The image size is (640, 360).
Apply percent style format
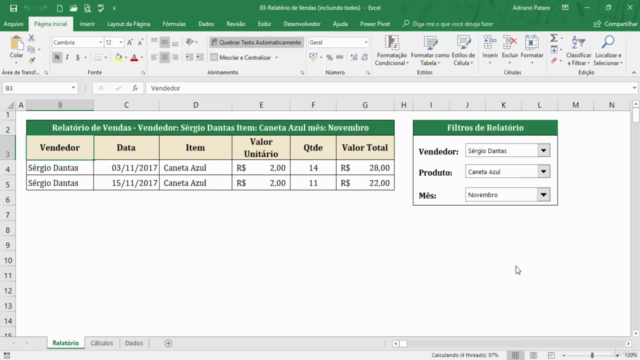[x=329, y=58]
